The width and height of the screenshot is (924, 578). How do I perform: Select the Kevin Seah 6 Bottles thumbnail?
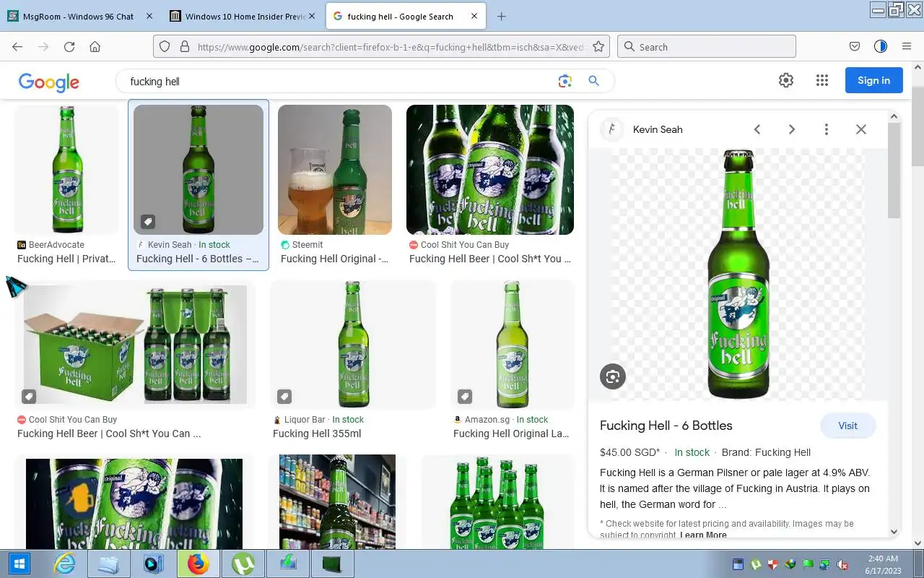click(199, 170)
